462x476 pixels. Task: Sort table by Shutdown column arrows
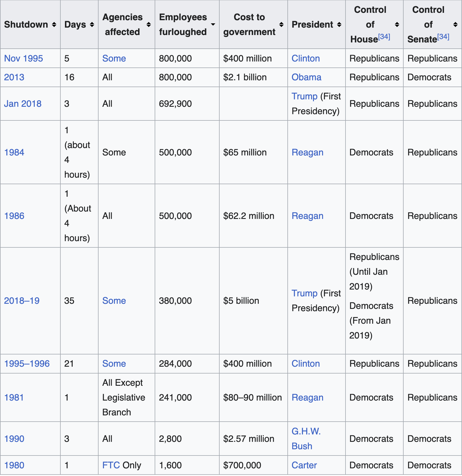pos(54,25)
